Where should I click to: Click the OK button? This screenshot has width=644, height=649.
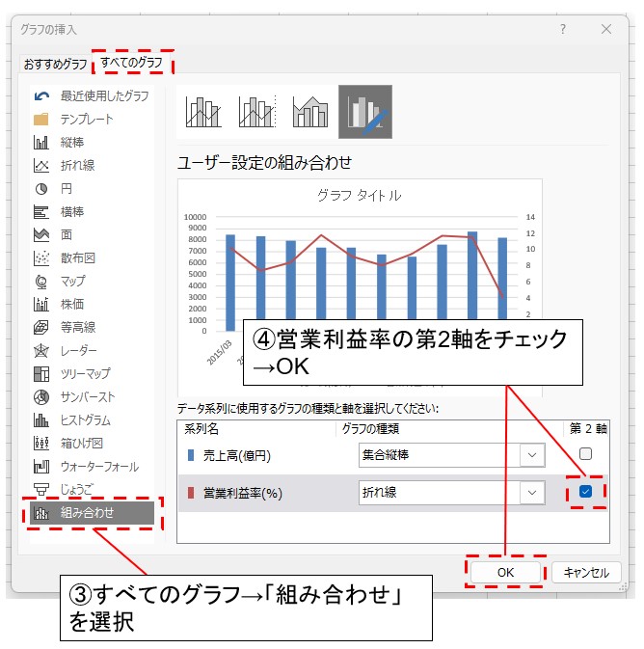[506, 572]
